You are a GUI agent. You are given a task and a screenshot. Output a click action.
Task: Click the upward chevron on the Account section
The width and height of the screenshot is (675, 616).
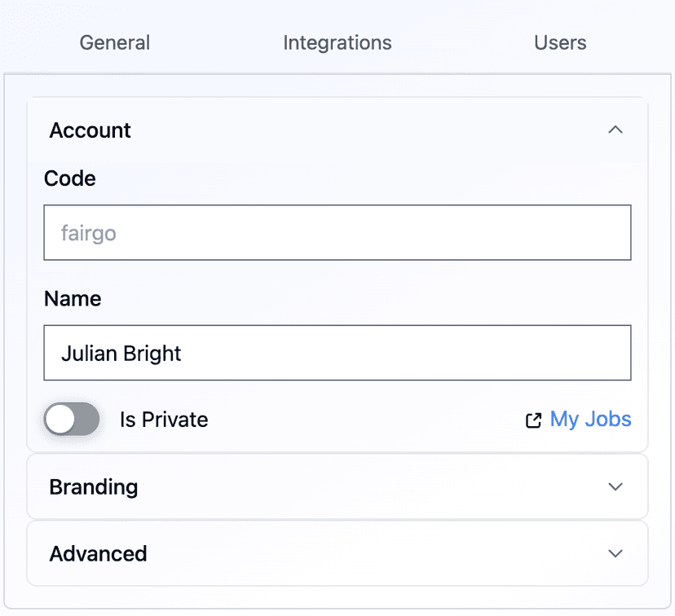616,130
